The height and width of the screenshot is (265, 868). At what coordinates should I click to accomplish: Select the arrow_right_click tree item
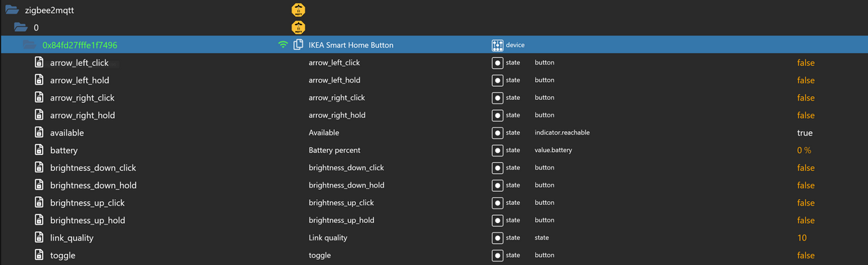[82, 98]
